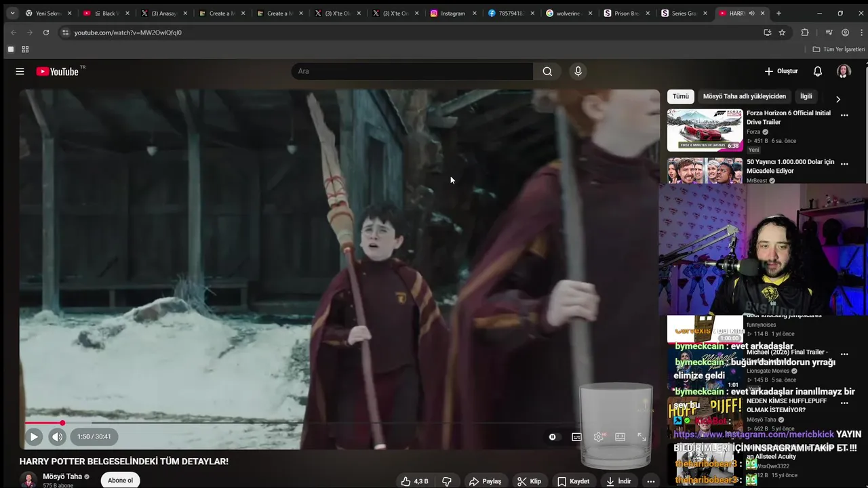This screenshot has height=488, width=868.
Task: Focus the Ara search field
Action: pyautogui.click(x=412, y=71)
